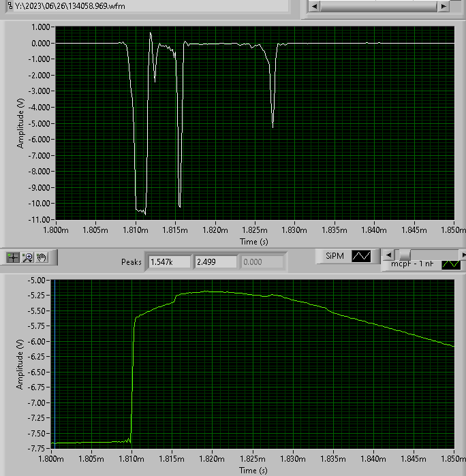Select the zoom magnifier tool

(x=28, y=257)
